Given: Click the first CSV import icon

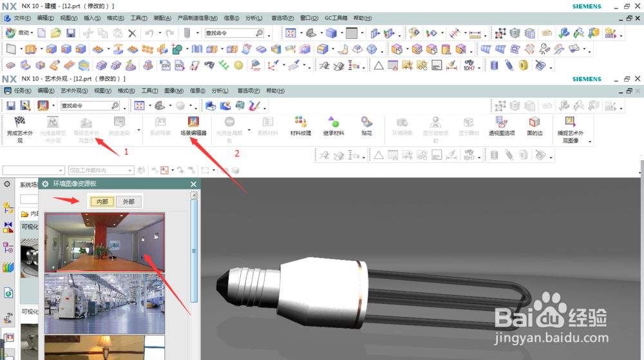Looking at the screenshot, I should coord(165,65).
